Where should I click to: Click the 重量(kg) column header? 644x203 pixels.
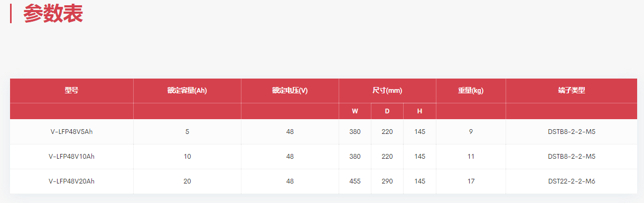[471, 91]
